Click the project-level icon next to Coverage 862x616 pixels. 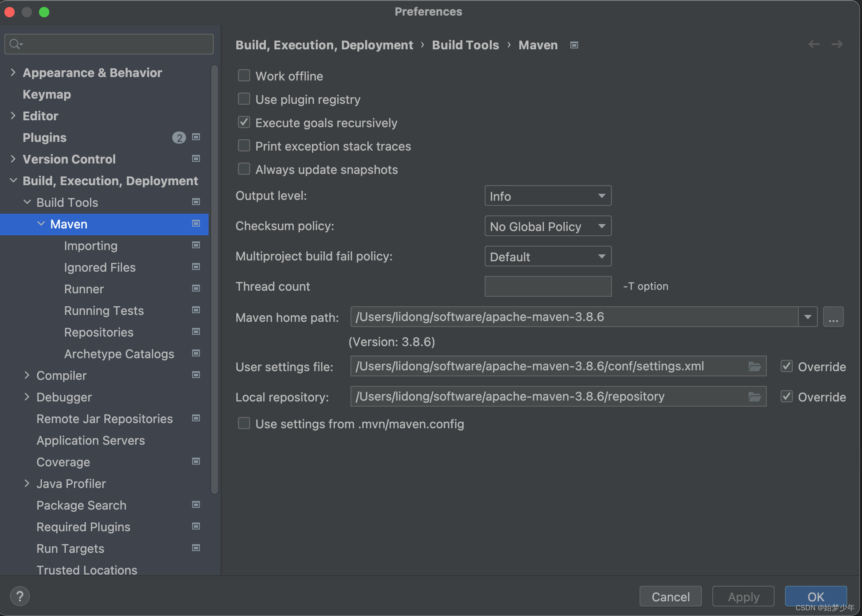(196, 462)
